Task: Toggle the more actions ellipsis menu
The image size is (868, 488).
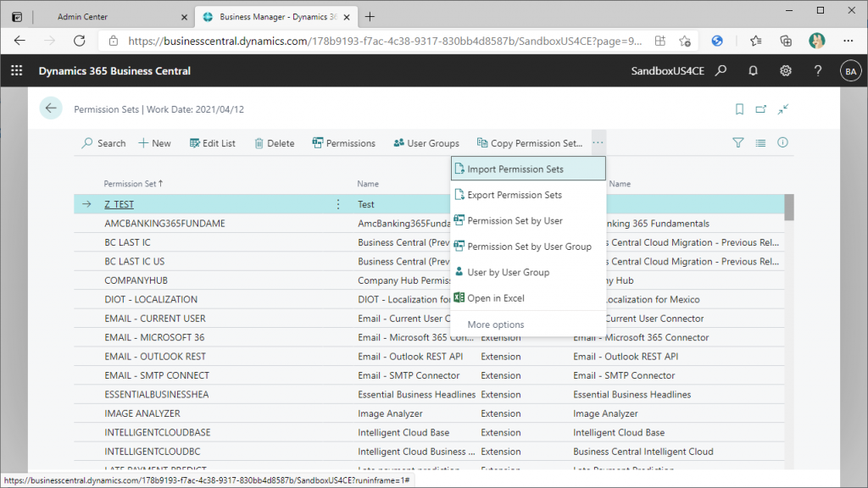Action: coord(598,142)
